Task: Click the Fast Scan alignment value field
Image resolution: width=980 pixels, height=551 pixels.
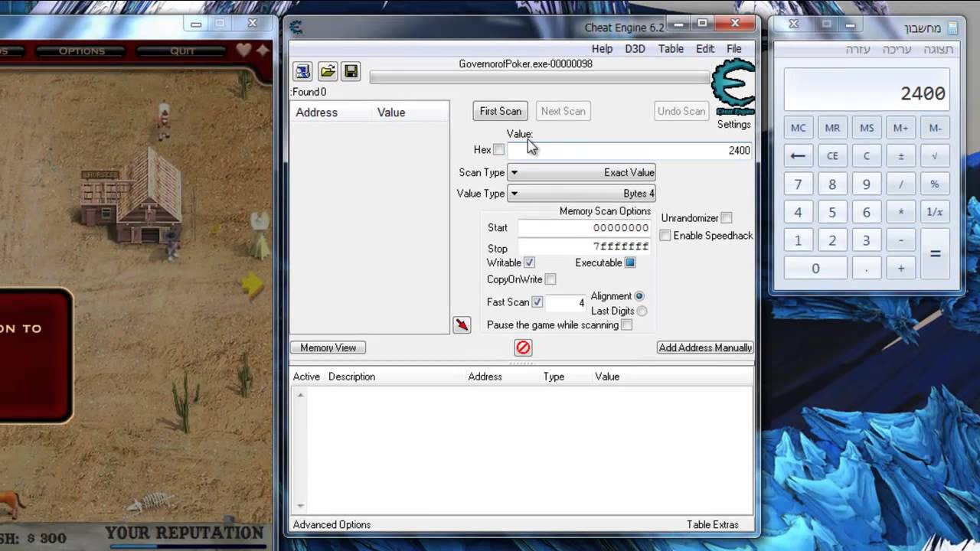Action: point(566,303)
